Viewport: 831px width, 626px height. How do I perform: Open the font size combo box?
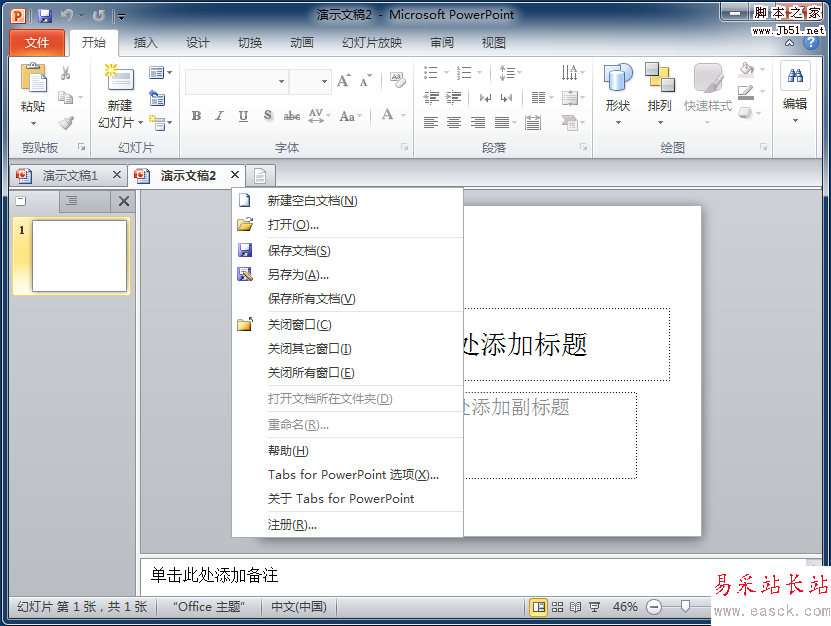311,81
